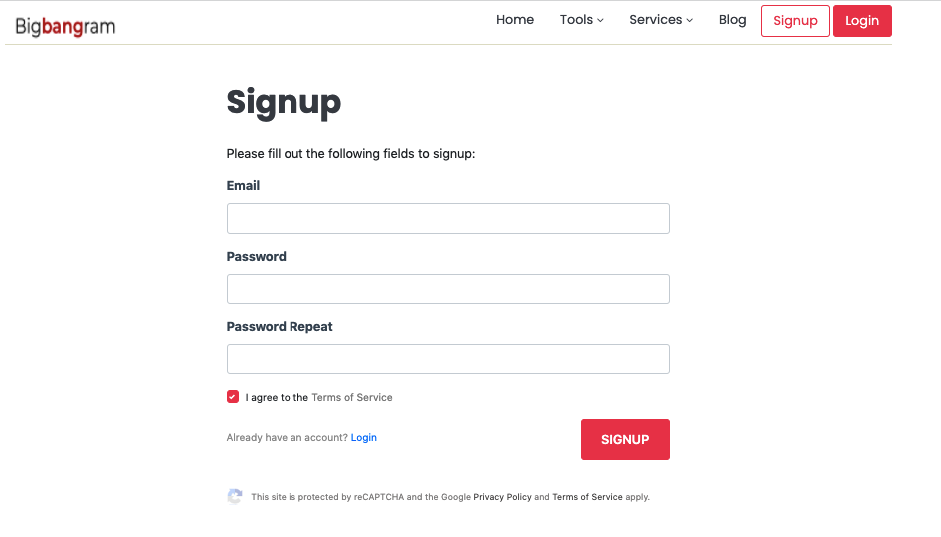Open the Google Privacy Policy link
This screenshot has height=537, width=941.
coord(502,497)
